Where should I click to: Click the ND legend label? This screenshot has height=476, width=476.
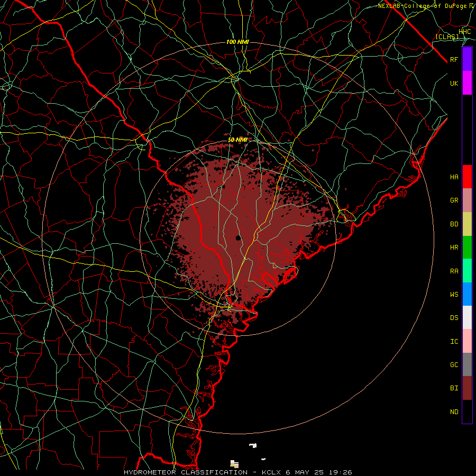454,412
